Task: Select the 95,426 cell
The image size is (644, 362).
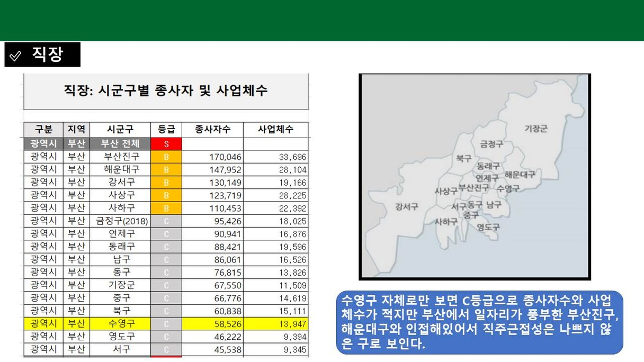Action: coord(212,221)
